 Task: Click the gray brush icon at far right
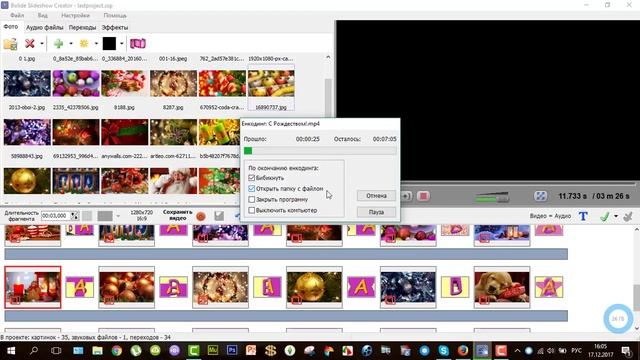628,216
